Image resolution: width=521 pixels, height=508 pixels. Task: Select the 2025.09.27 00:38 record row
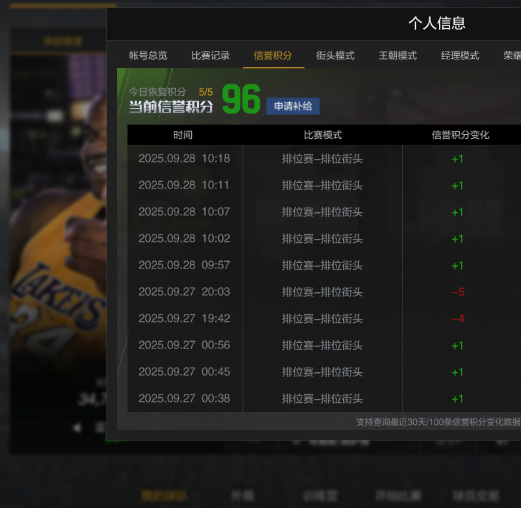[324, 399]
